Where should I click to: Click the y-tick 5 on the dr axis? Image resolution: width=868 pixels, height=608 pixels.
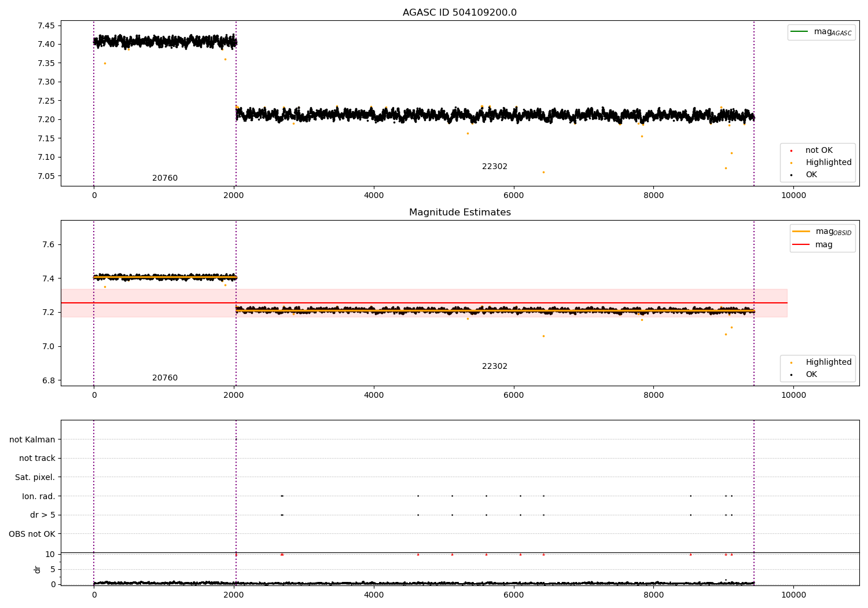tap(53, 569)
